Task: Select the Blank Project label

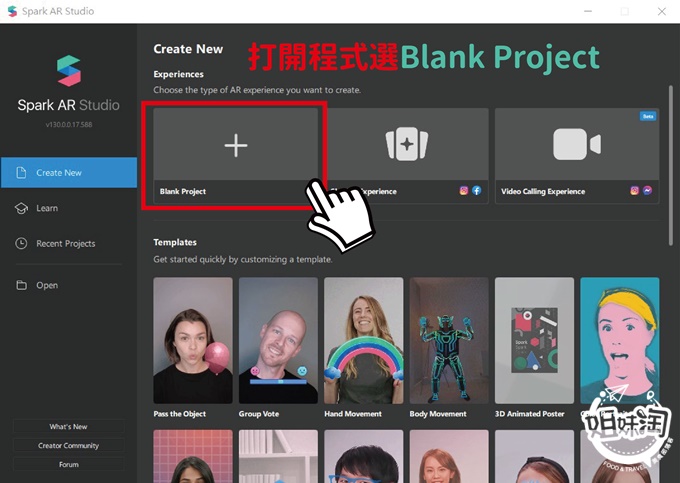Action: coord(183,192)
